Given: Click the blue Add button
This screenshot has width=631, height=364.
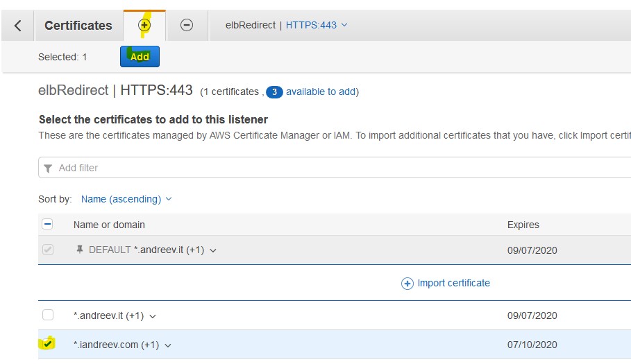Looking at the screenshot, I should tap(140, 57).
